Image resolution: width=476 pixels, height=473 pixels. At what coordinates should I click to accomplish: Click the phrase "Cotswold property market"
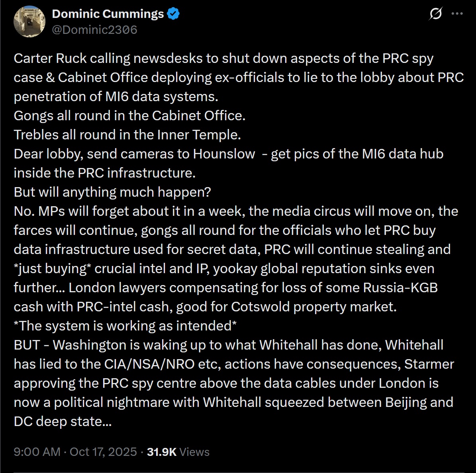click(x=313, y=307)
